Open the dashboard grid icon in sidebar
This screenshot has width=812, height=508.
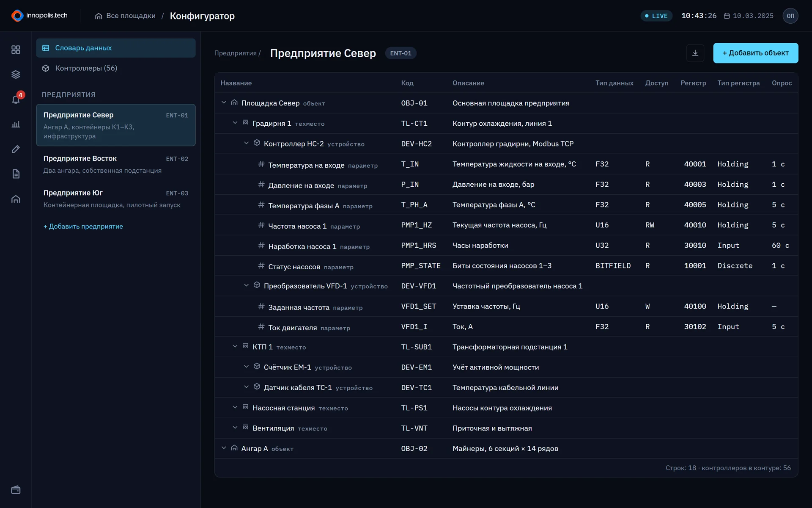(x=16, y=50)
